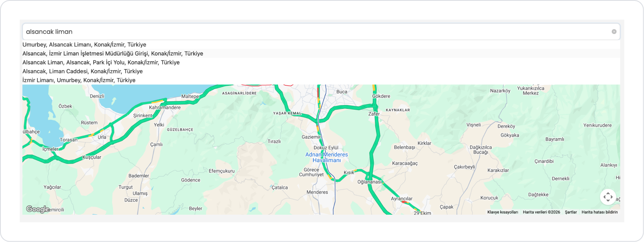
Task: Click the 'Efemçukuru' map label
Action: click(x=222, y=171)
